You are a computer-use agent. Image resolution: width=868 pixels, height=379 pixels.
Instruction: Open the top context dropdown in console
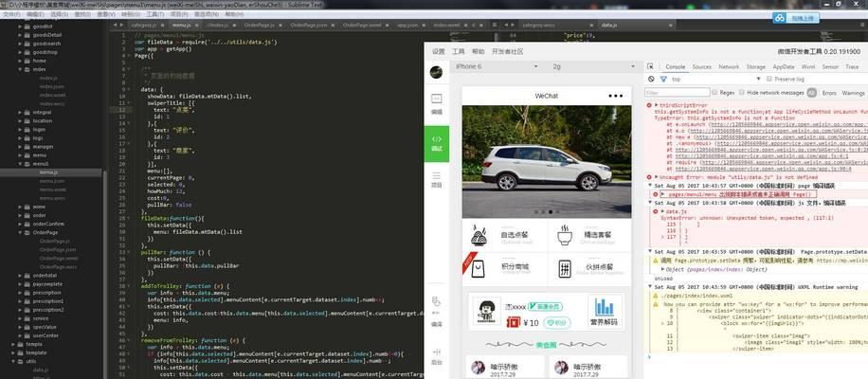pos(714,80)
